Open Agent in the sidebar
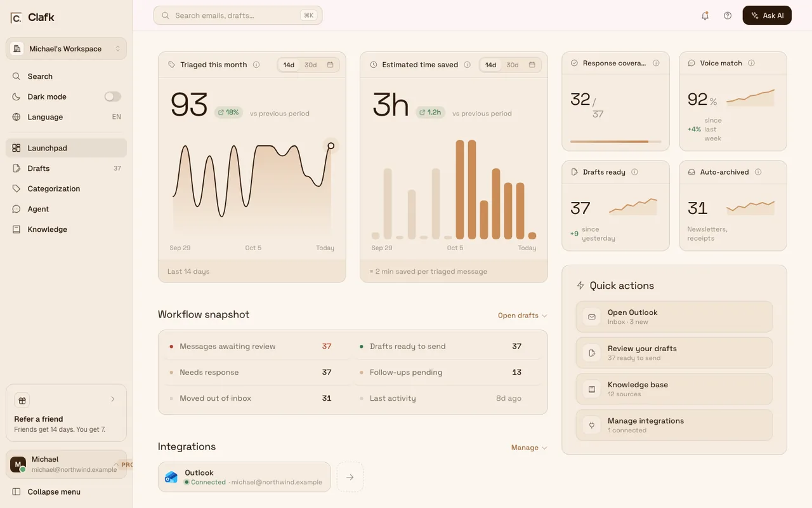This screenshot has height=508, width=812. pyautogui.click(x=66, y=209)
